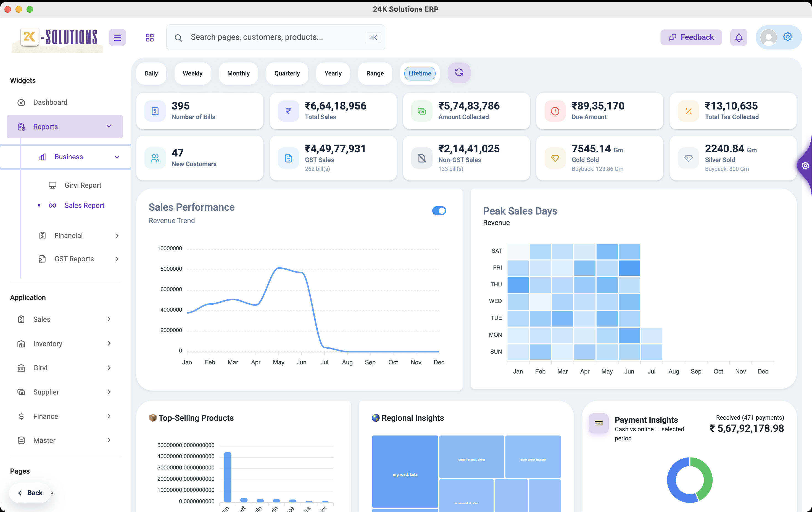Click the search magnifier icon

pyautogui.click(x=178, y=38)
